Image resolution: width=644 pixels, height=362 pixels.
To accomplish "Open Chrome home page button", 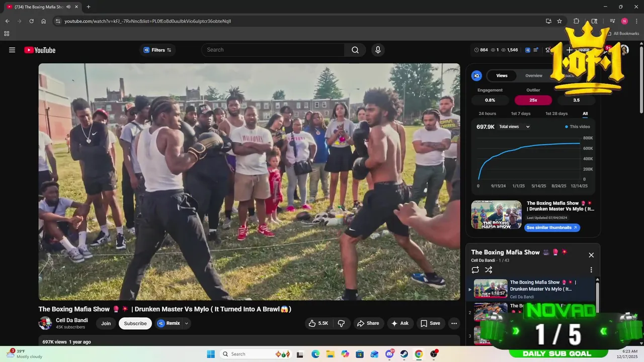I will coord(44,21).
